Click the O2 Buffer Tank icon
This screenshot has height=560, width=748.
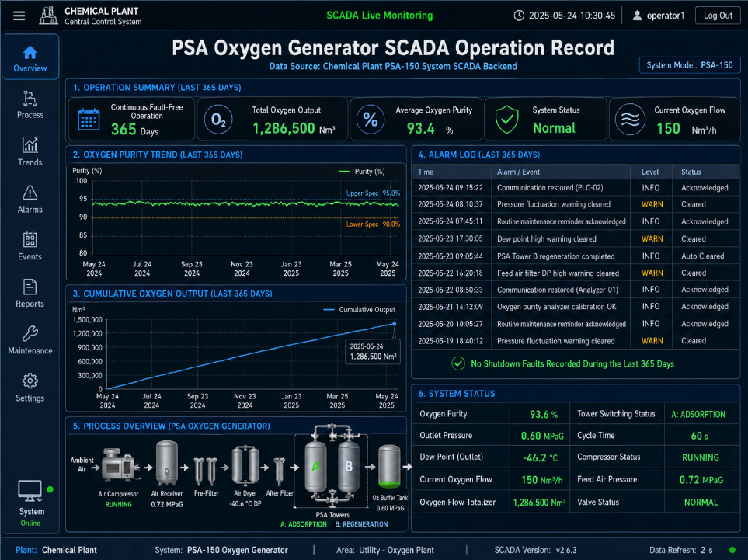click(389, 466)
